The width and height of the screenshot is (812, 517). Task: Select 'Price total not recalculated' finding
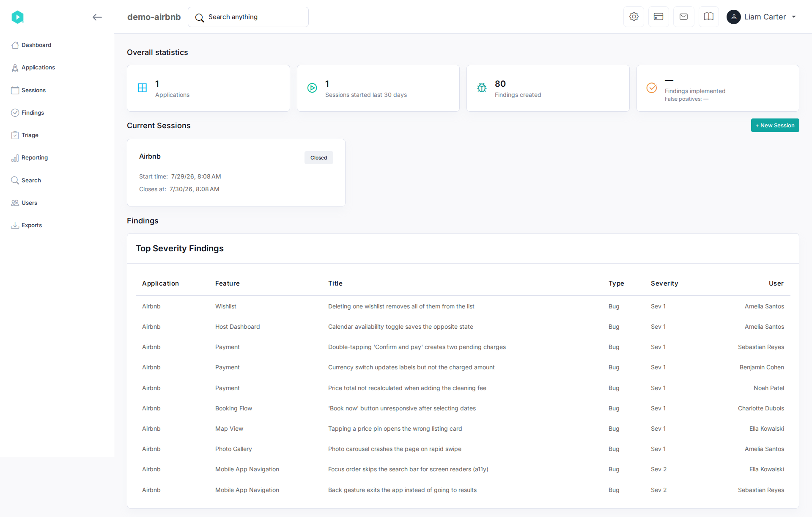point(463,388)
